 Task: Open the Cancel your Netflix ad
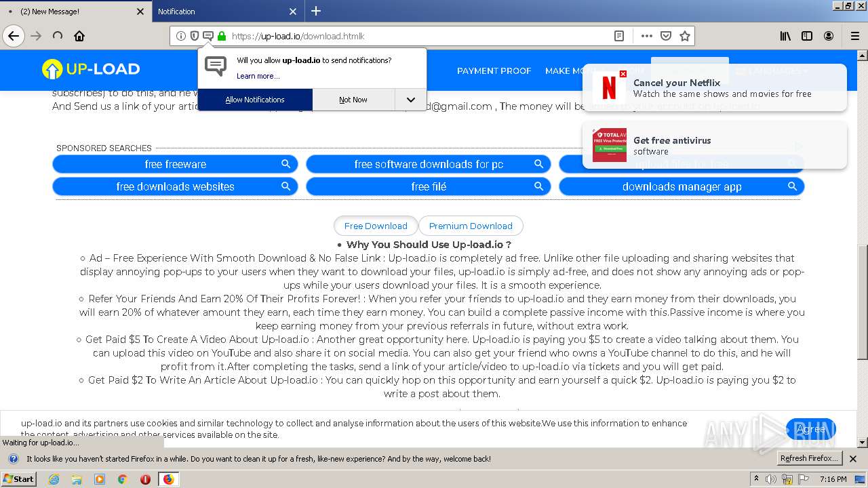tap(715, 88)
